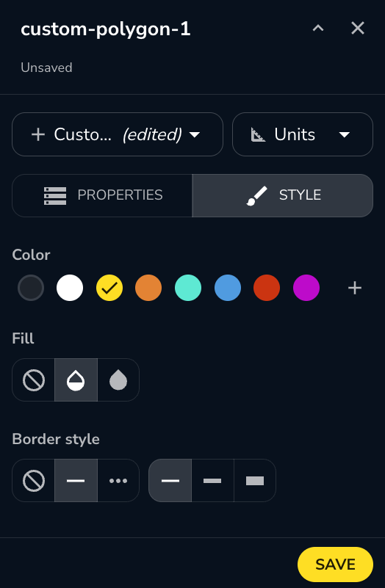The image size is (385, 588).
Task: Switch to the Properties tab
Action: pyautogui.click(x=102, y=195)
